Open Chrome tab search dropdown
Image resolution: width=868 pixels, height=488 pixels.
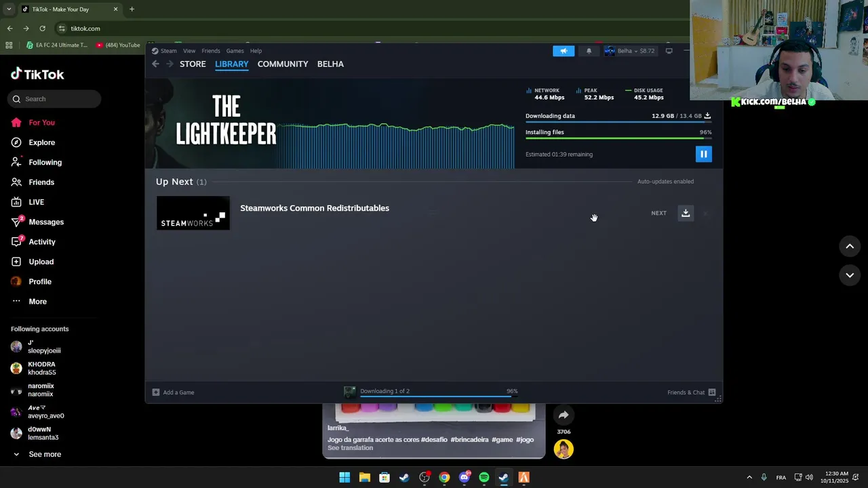pyautogui.click(x=9, y=9)
